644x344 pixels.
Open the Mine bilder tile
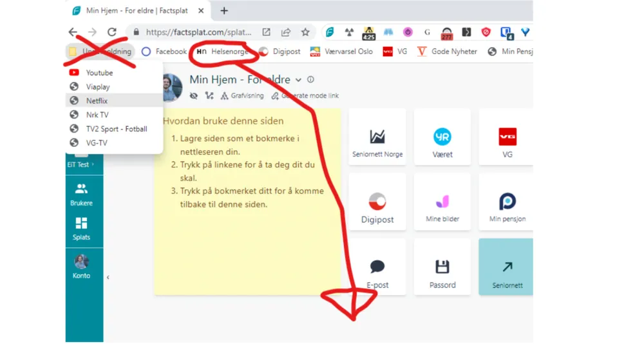[x=442, y=207]
